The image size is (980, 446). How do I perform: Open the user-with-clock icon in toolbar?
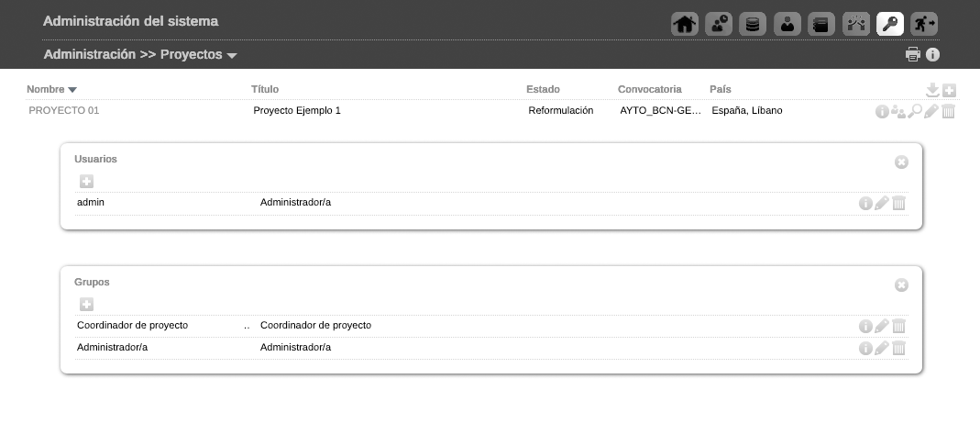point(718,24)
